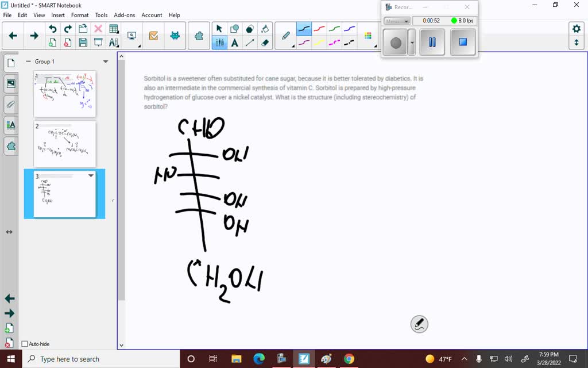Screen dimensions: 588x368
Task: Open the shapes tool
Action: [234, 28]
